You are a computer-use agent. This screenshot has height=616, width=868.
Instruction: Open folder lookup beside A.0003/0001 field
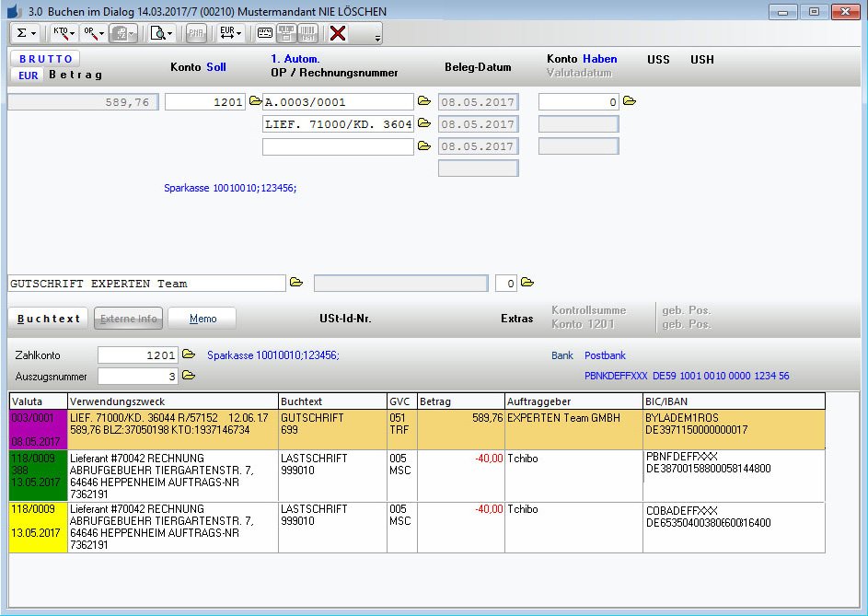tap(424, 100)
